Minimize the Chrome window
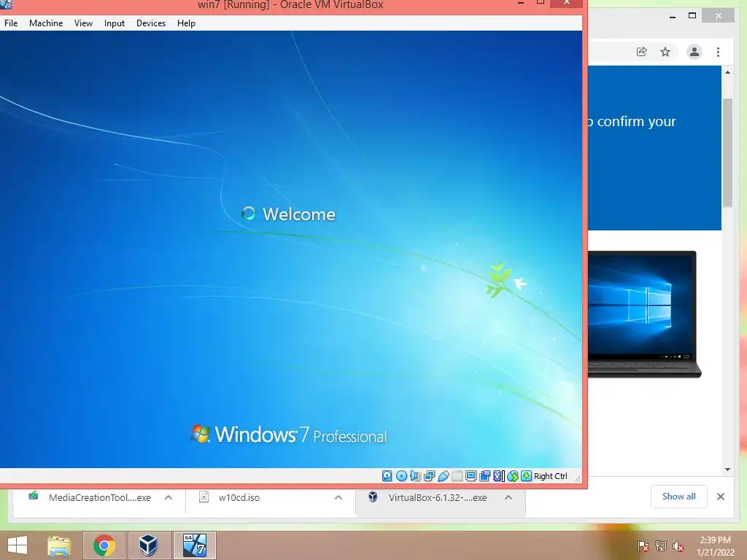The width and height of the screenshot is (747, 560). point(672,17)
